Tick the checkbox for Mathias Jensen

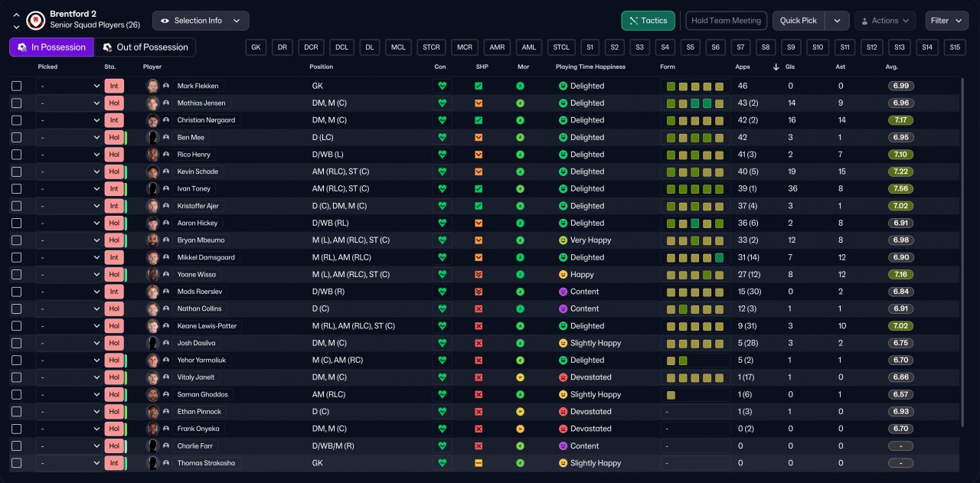click(17, 103)
